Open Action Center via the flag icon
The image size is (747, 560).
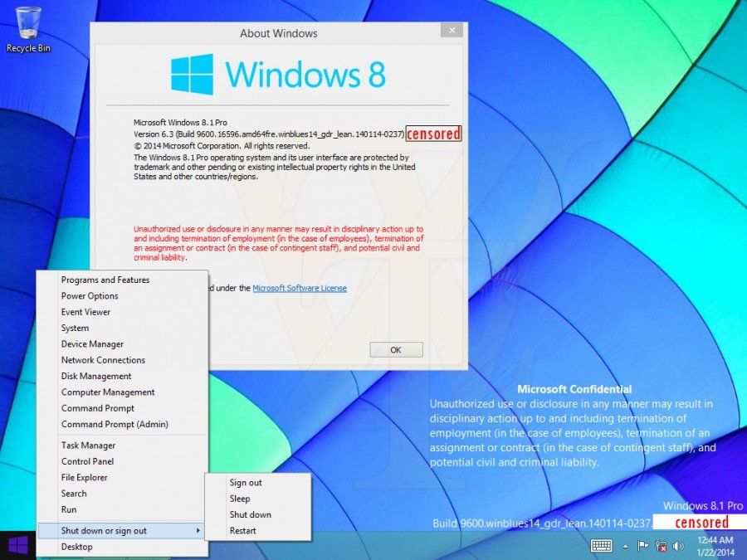642,545
